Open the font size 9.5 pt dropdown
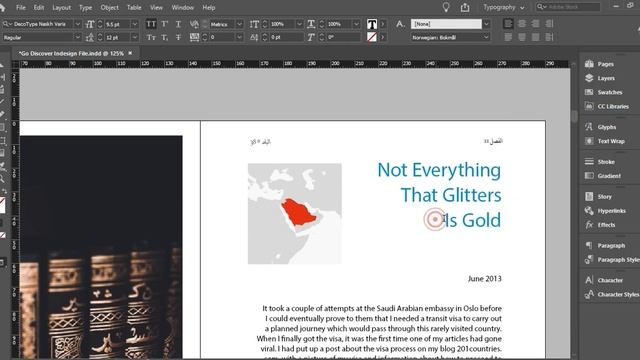The height and width of the screenshot is (360, 640). click(135, 24)
